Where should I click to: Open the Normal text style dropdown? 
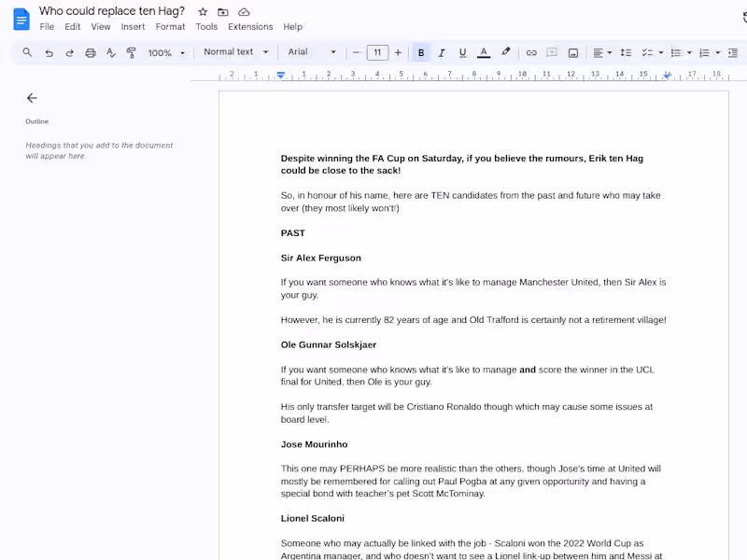click(236, 52)
